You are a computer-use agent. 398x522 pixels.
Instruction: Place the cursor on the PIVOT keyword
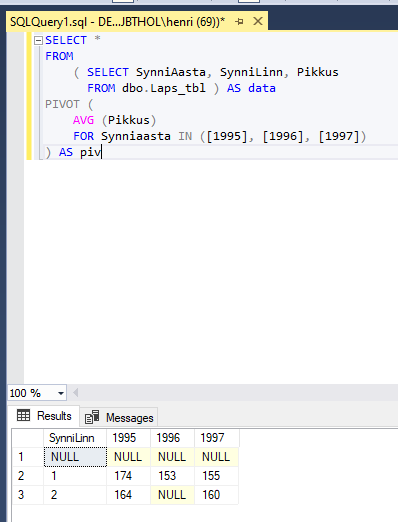coord(62,104)
